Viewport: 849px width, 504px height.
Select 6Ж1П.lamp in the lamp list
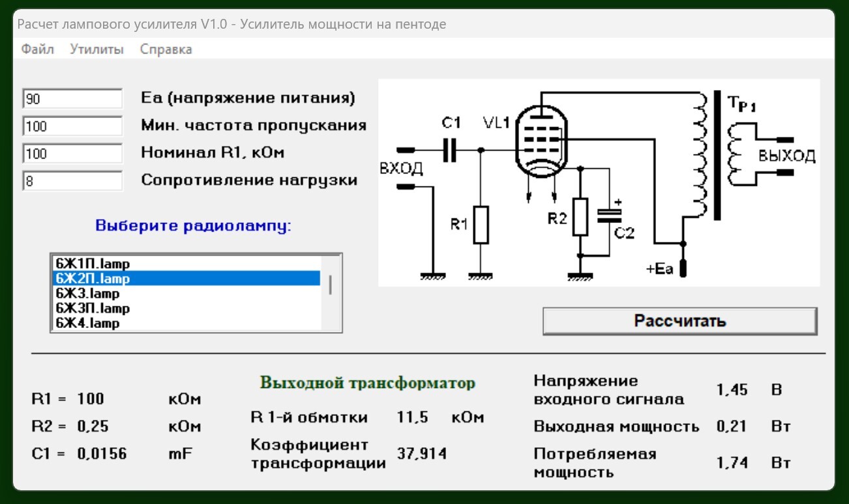pos(93,264)
